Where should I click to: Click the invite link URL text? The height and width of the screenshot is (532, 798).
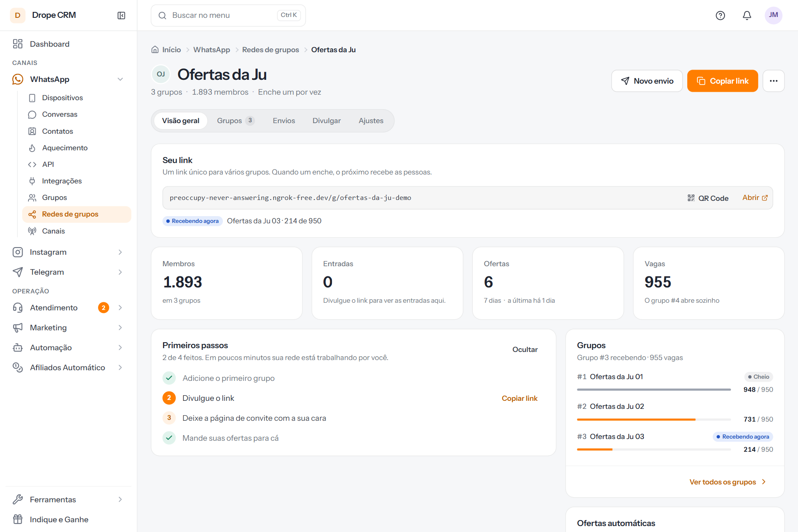(290, 198)
